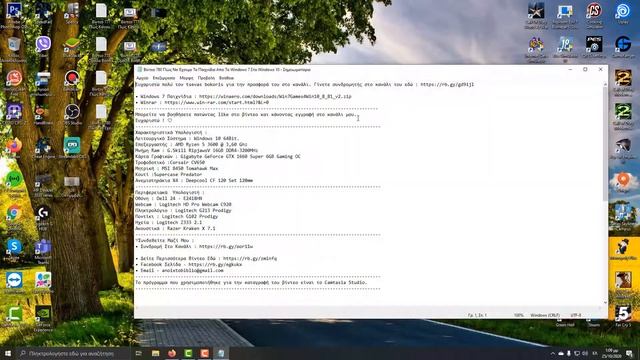Open the green radio-wave app icon

14,179
